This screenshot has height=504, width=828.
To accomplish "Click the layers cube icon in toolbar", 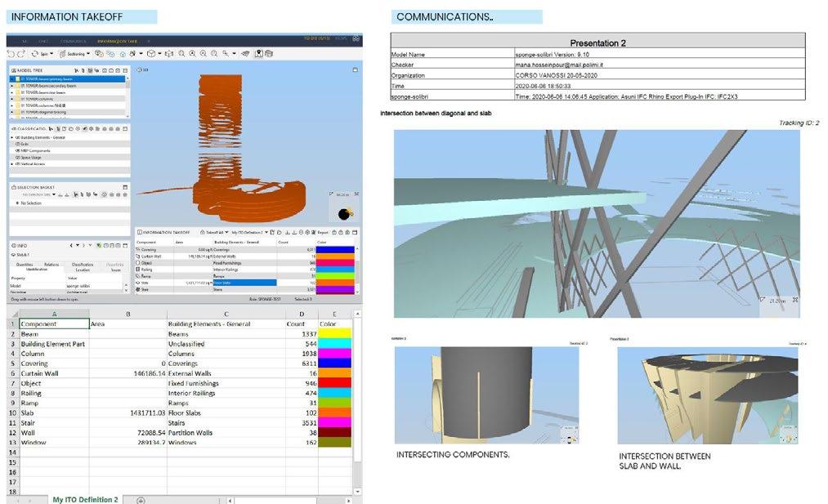I will (x=269, y=54).
